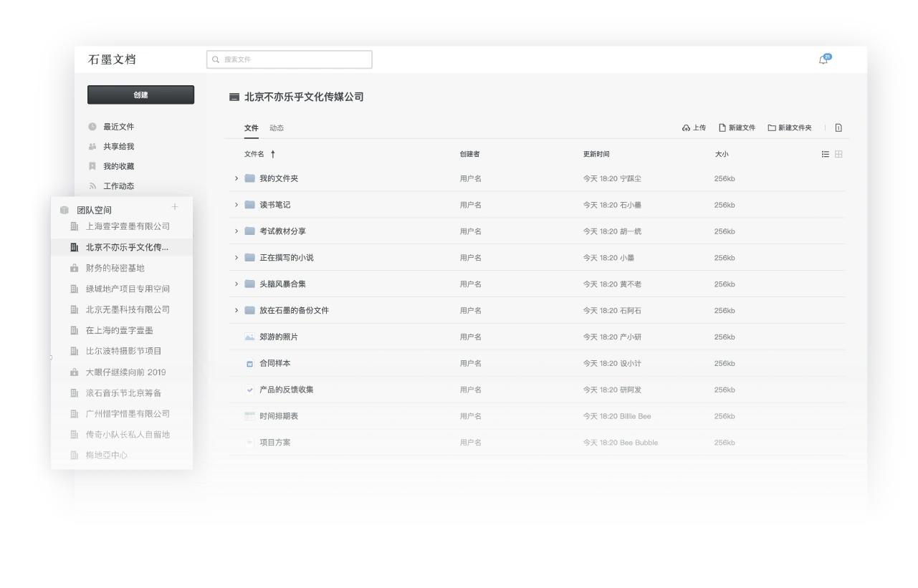Click the new folder icon
Screen dimensions: 918x588
pyautogui.click(x=772, y=128)
